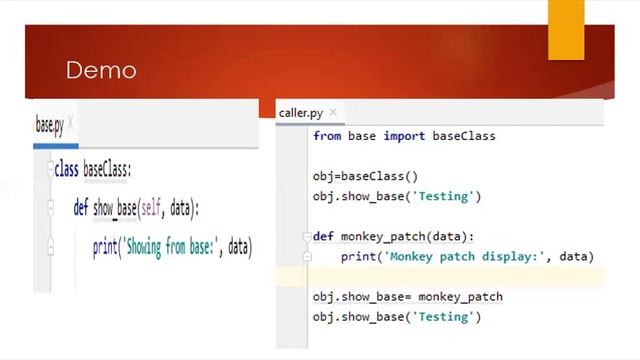Click 'show_base' method name in base.py
Viewport: 640px width, 360px height.
(x=115, y=208)
